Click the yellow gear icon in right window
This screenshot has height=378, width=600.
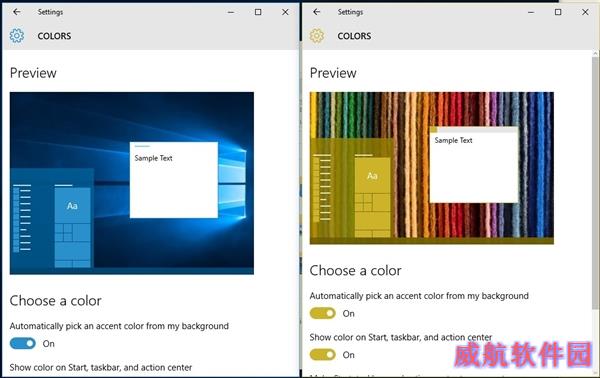316,36
